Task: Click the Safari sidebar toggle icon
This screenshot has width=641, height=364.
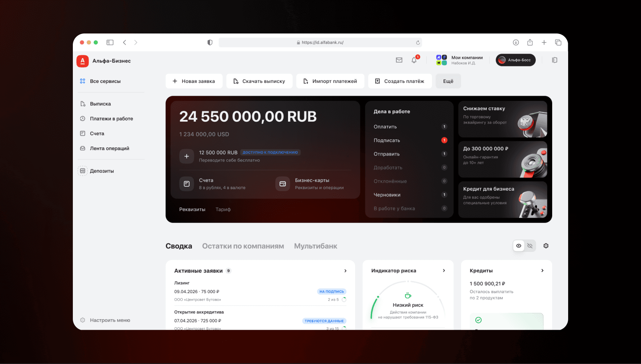Action: point(110,43)
